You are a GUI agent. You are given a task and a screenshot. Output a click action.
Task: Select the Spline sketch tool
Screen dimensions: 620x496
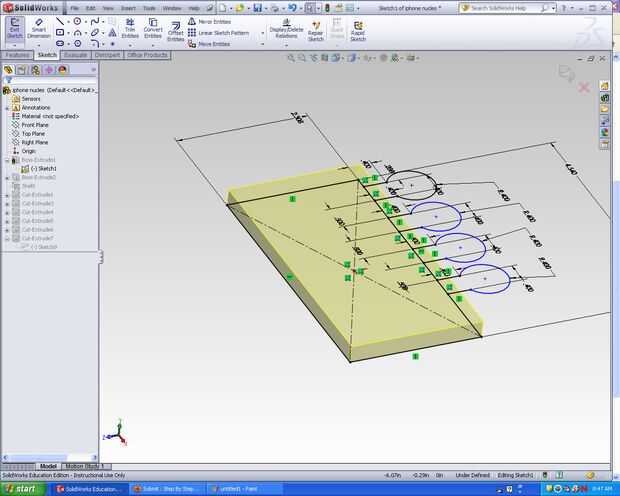[x=95, y=21]
